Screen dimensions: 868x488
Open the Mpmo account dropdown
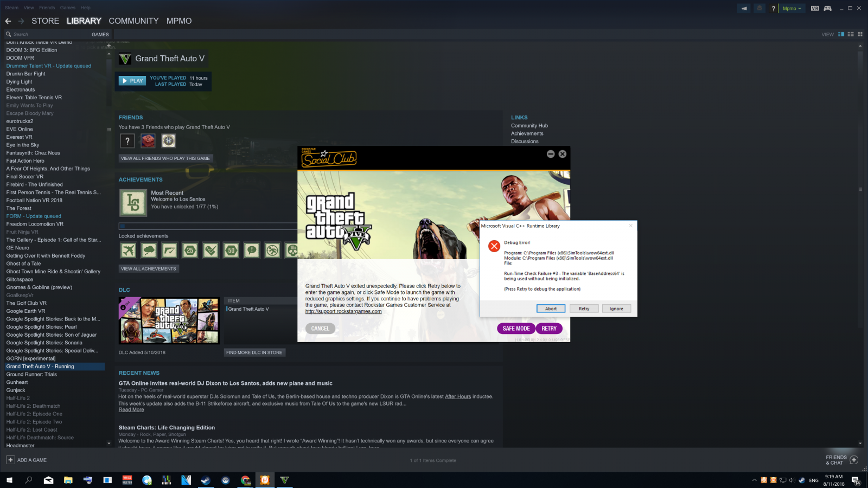[x=792, y=8]
